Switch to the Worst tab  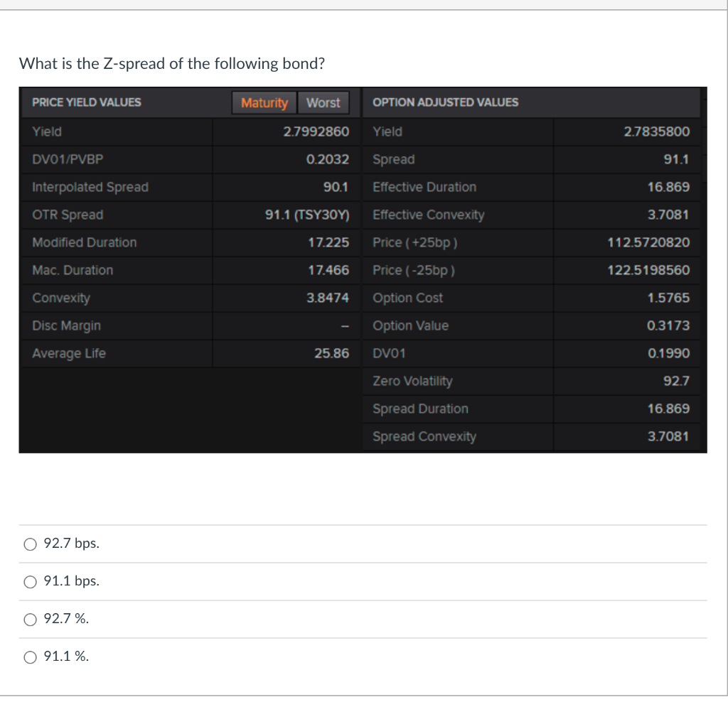(323, 102)
